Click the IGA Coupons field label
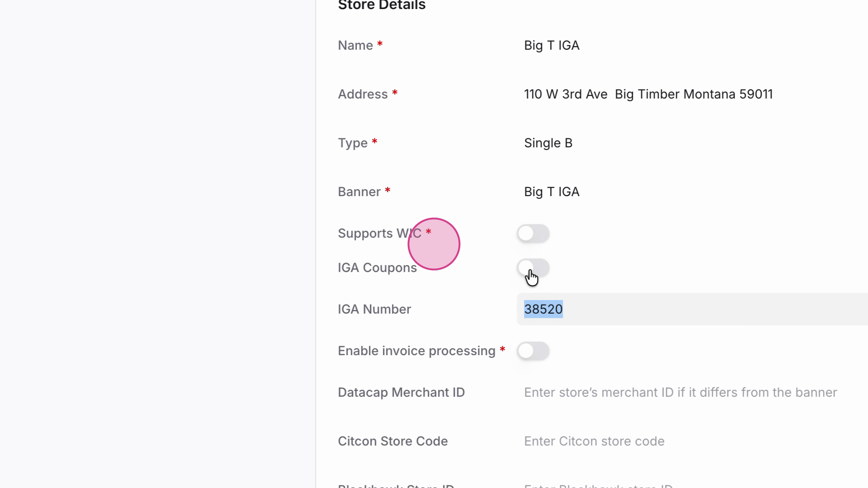Viewport: 868px width, 488px height. point(377,267)
